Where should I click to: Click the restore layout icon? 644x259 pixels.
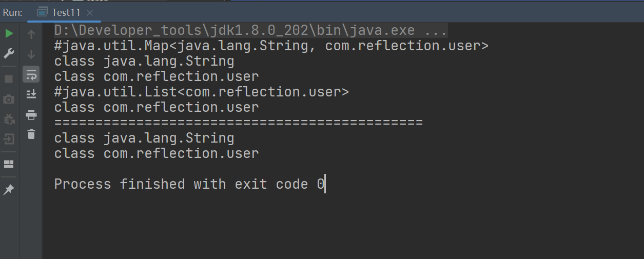[x=9, y=164]
